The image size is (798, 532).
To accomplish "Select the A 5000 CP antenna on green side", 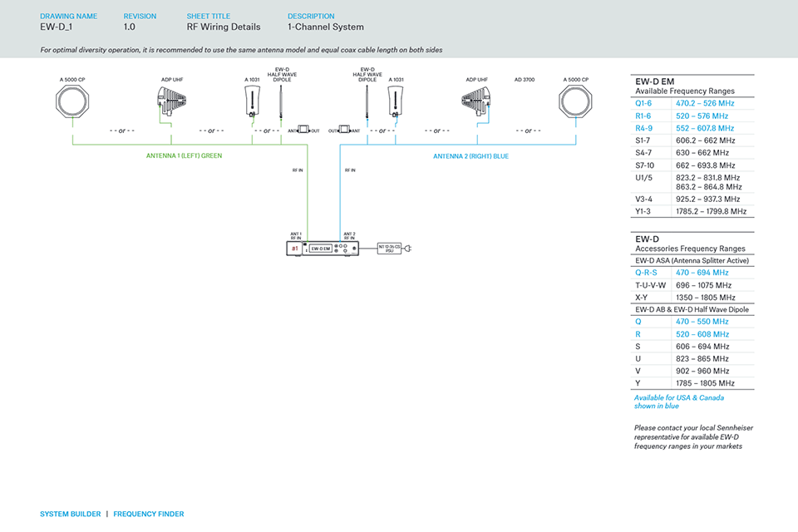I will coord(73,101).
